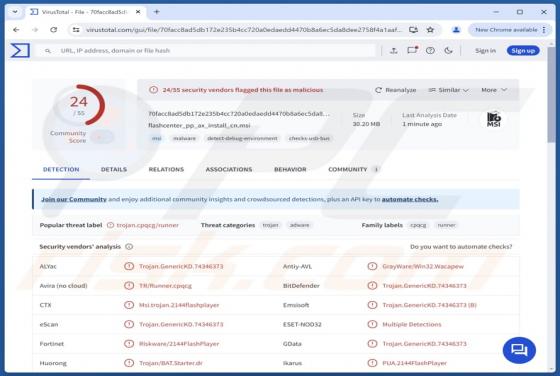Open Chrome three-dot menu
Image resolution: width=560 pixels, height=376 pixels.
coord(544,30)
